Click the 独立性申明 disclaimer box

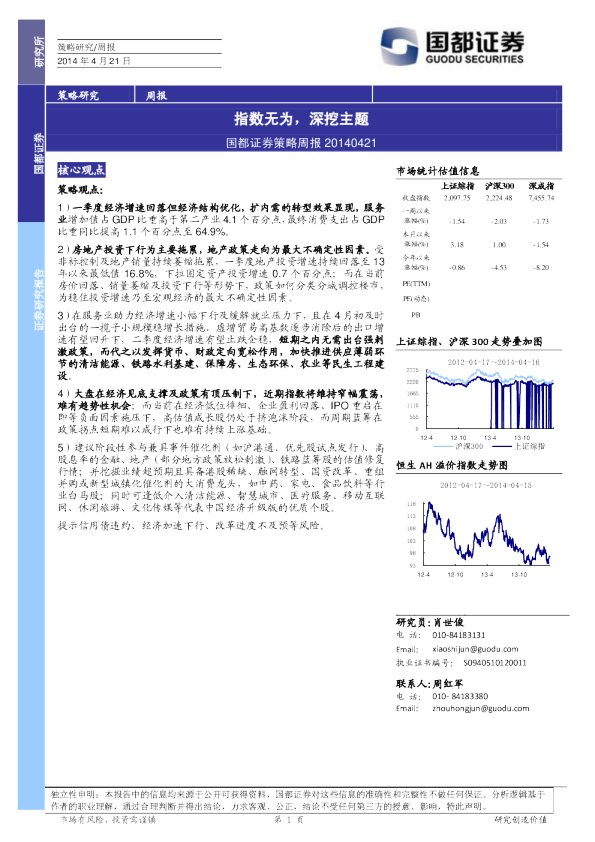pyautogui.click(x=299, y=800)
